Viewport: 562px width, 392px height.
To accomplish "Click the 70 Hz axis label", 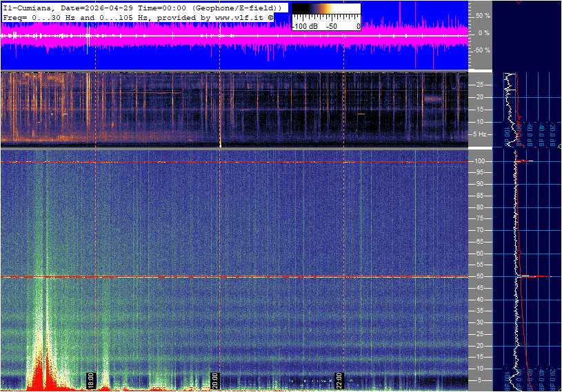I will pos(479,230).
